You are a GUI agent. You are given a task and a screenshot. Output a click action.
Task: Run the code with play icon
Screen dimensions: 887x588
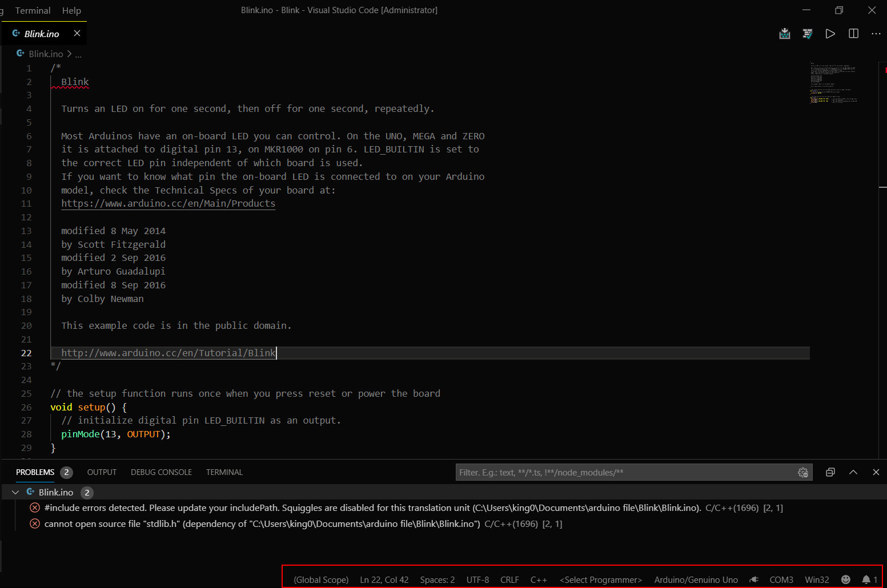coord(830,34)
